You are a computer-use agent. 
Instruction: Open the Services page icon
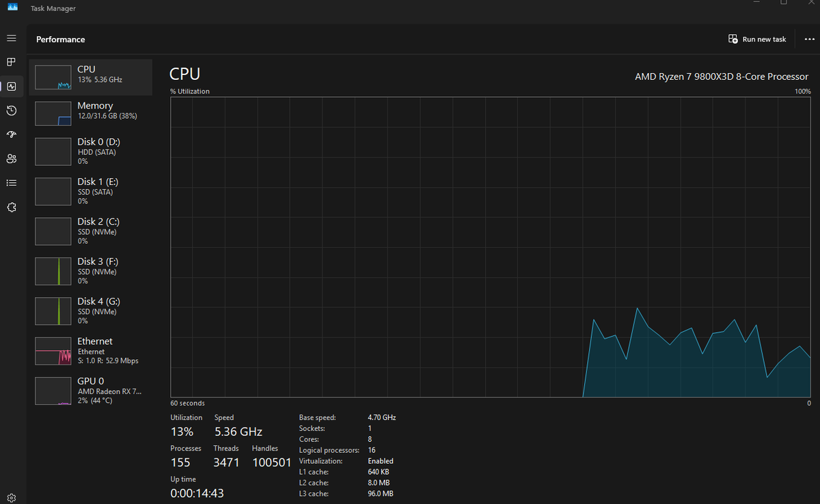click(12, 207)
